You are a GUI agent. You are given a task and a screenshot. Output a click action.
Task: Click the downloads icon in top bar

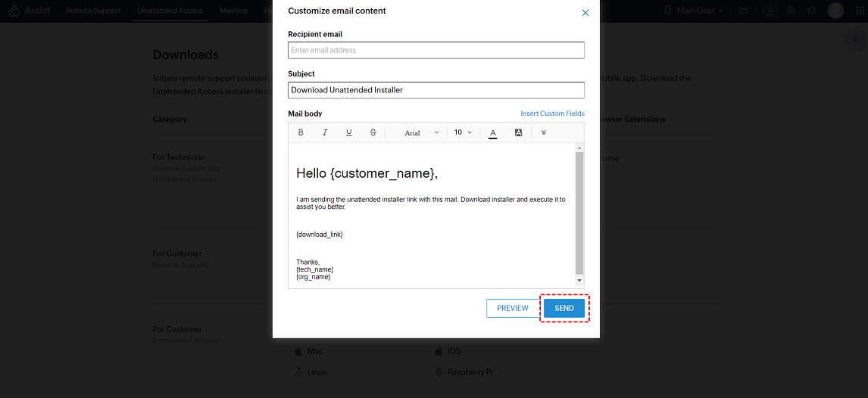[x=770, y=11]
